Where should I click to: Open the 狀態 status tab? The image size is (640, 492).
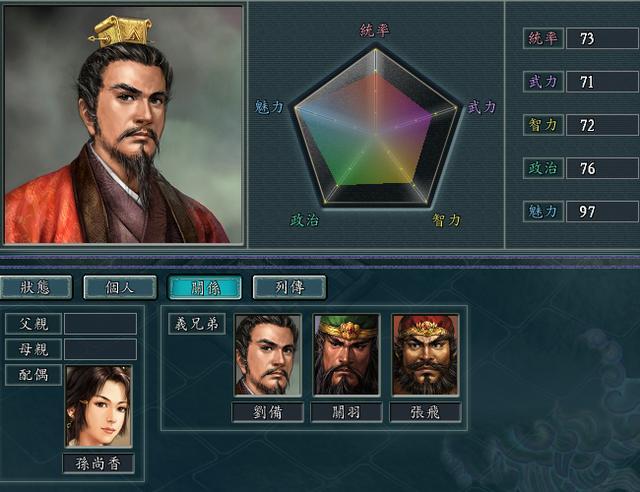(36, 287)
